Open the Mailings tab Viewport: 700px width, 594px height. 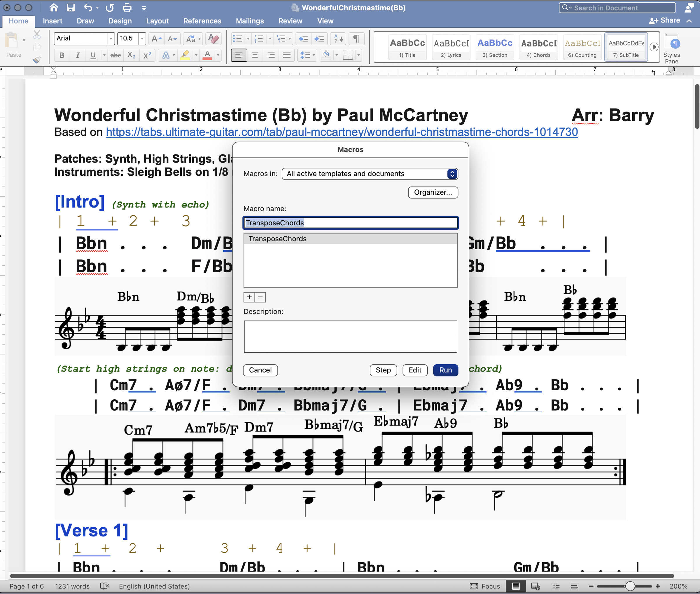pyautogui.click(x=249, y=21)
